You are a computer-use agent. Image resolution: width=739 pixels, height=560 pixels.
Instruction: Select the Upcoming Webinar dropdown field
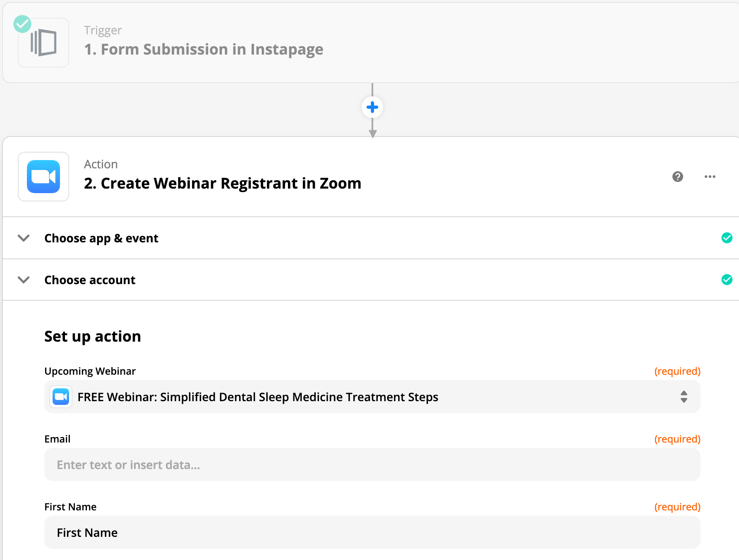click(x=372, y=397)
